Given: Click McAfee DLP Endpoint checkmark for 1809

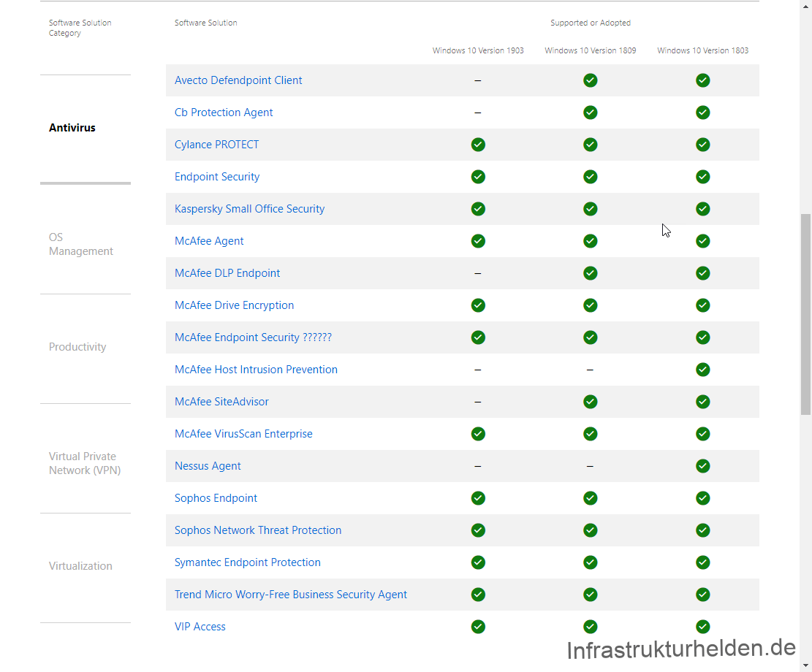Looking at the screenshot, I should pos(591,273).
